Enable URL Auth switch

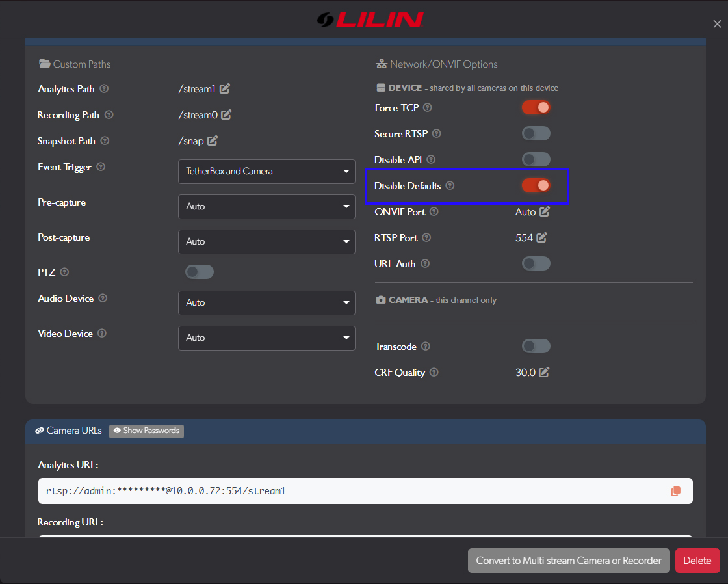pyautogui.click(x=536, y=263)
